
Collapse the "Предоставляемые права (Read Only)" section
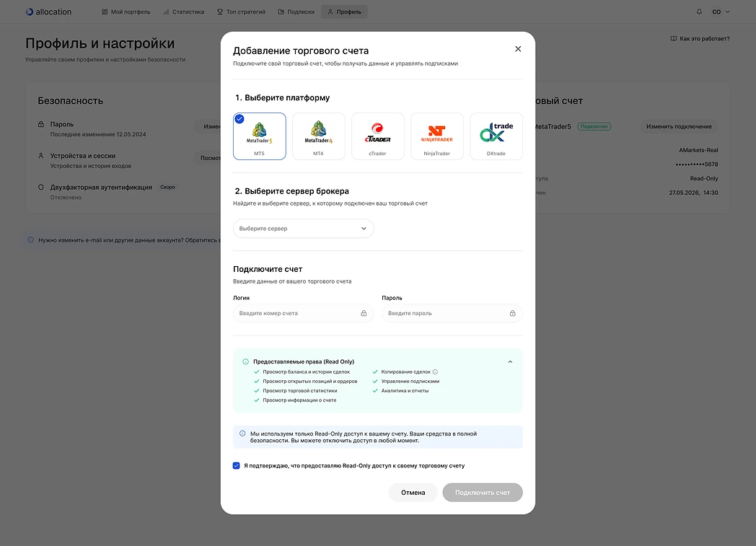tap(510, 361)
